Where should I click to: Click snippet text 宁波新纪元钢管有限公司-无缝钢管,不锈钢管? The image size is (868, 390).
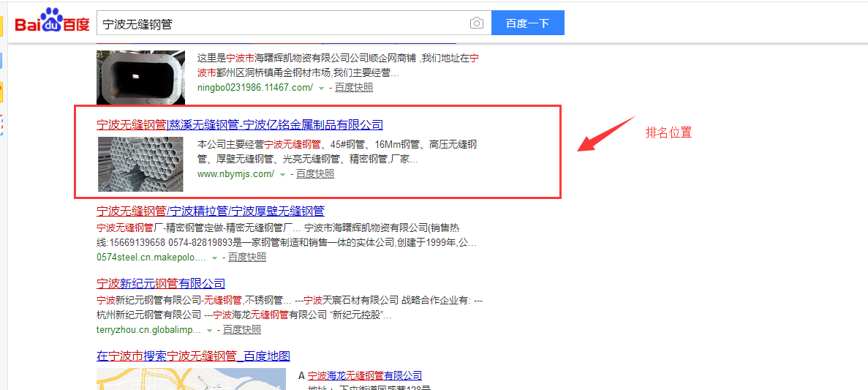(189, 301)
